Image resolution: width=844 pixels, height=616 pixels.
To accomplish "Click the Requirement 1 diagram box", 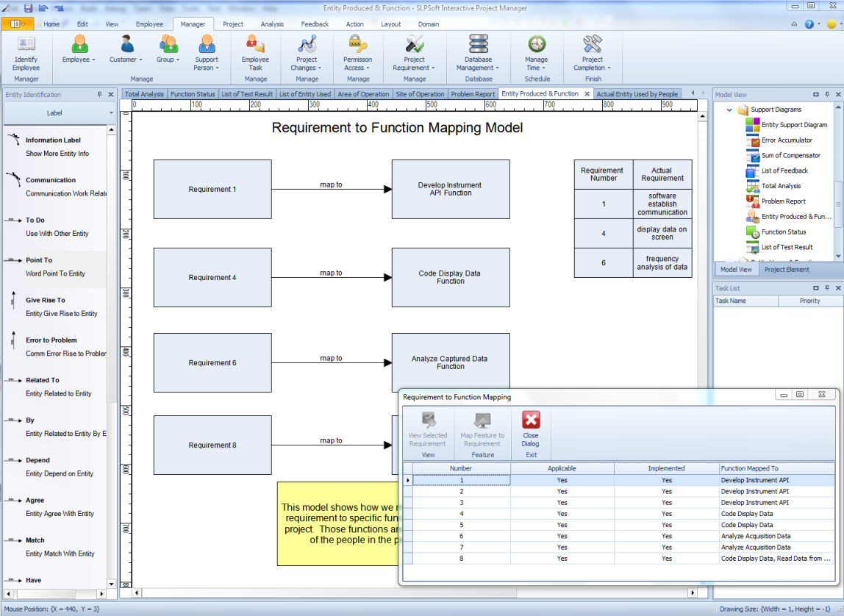I will point(212,190).
